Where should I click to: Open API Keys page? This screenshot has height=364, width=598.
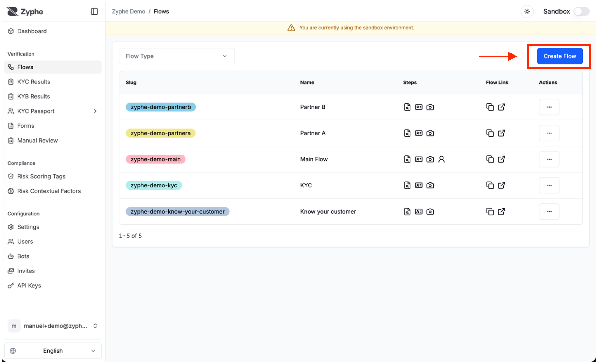53,285
